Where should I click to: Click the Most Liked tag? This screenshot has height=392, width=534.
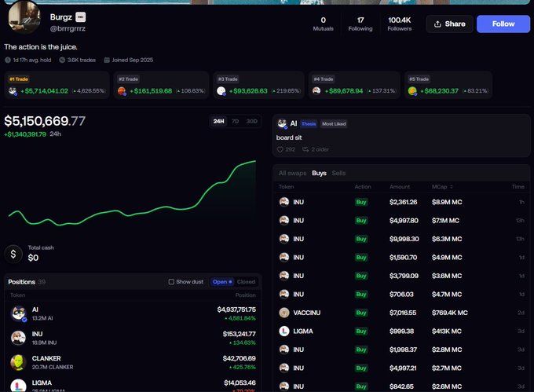[x=334, y=123]
